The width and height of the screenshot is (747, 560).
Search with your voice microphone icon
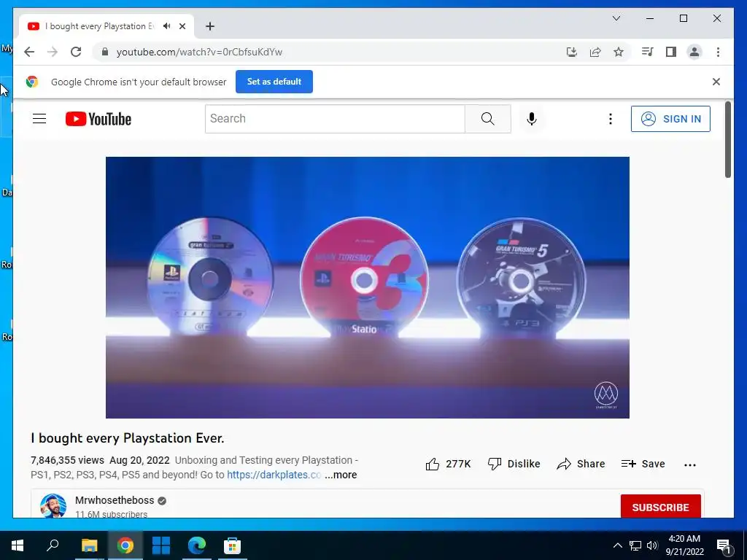(532, 119)
